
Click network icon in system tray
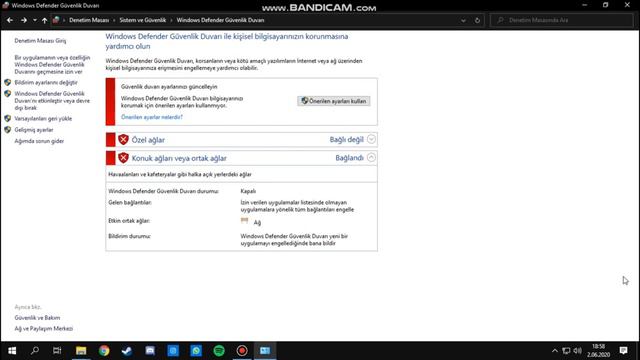click(566, 351)
